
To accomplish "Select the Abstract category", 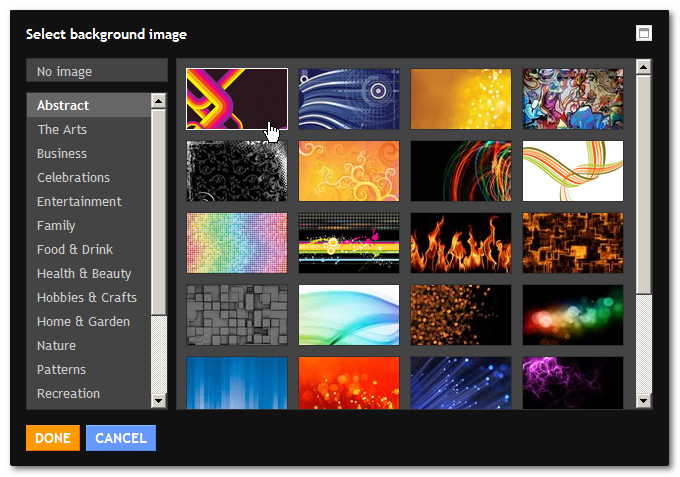I will [89, 105].
